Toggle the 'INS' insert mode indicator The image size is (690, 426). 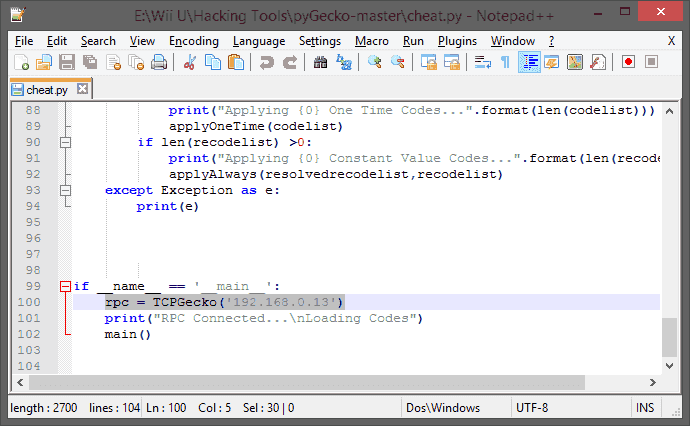645,408
